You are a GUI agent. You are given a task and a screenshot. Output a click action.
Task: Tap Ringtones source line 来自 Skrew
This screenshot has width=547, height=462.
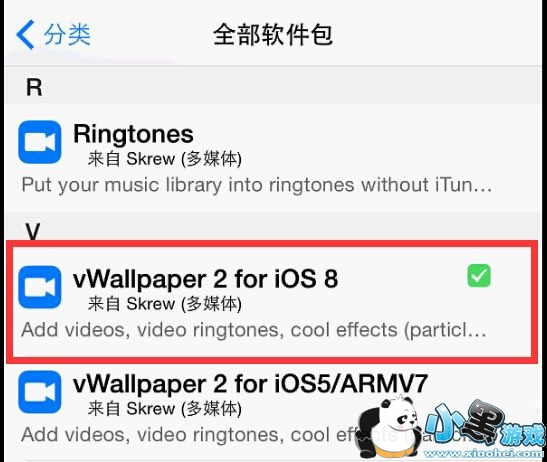[165, 159]
